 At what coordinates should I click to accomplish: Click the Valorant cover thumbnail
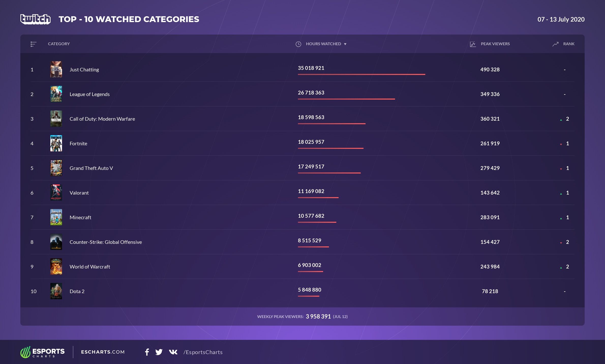56,193
